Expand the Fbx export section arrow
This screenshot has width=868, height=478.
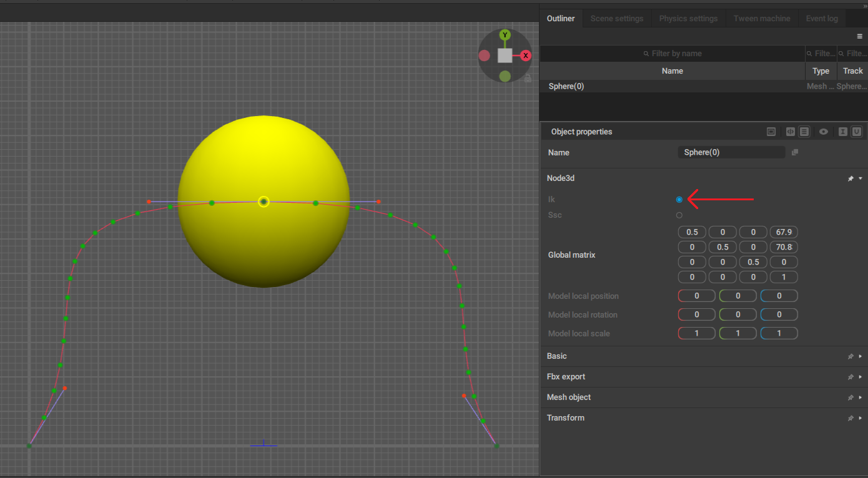tap(861, 377)
